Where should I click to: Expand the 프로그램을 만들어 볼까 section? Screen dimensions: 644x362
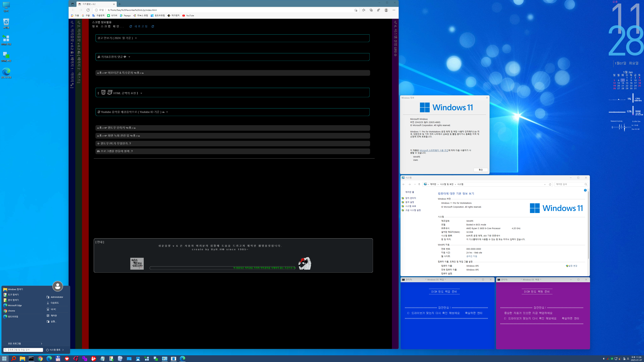coord(232,151)
